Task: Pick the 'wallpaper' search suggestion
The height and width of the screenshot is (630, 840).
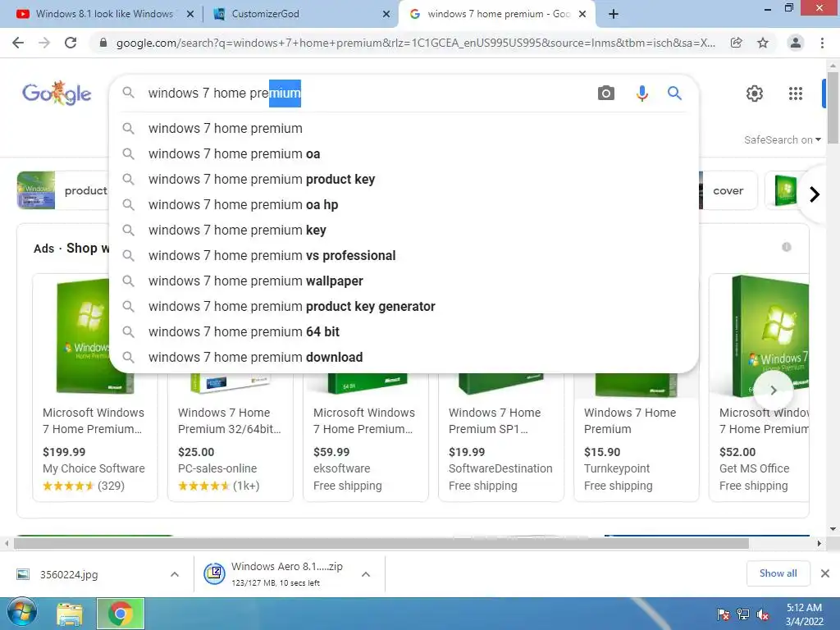Action: 404,281
